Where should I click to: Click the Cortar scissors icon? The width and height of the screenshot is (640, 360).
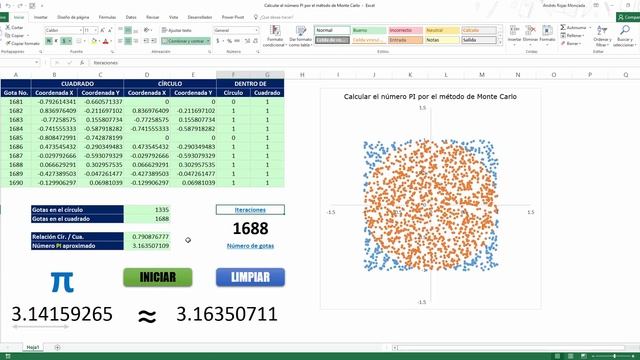click(x=7, y=27)
